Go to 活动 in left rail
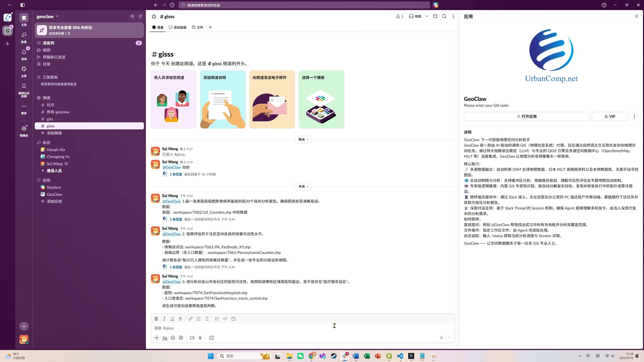Viewport: 644px width, 362px height. tap(24, 53)
